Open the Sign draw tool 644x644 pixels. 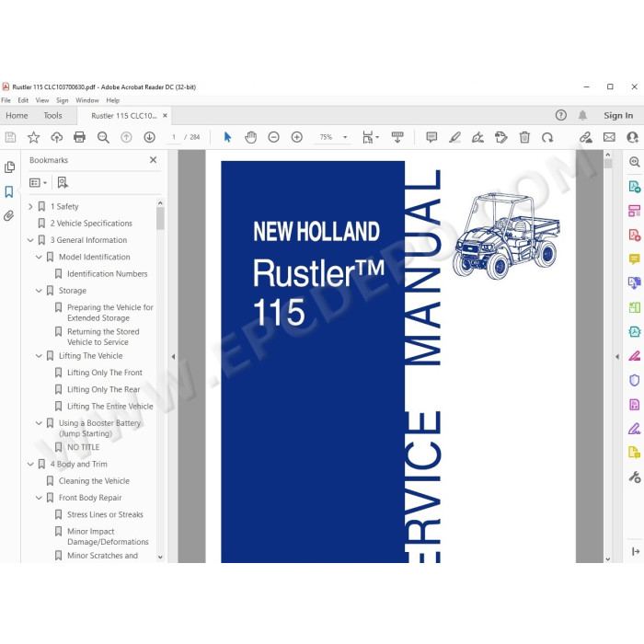[477, 137]
